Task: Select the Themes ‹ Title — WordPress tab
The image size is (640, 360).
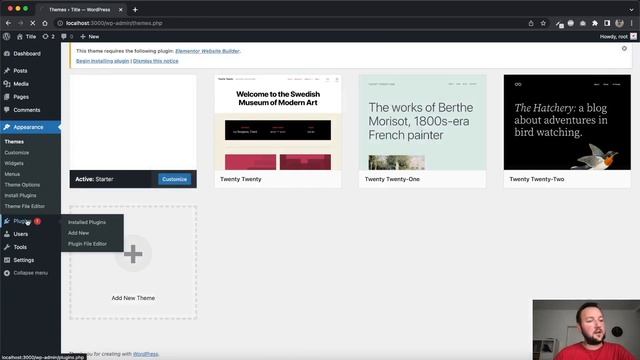Action: 80,9
